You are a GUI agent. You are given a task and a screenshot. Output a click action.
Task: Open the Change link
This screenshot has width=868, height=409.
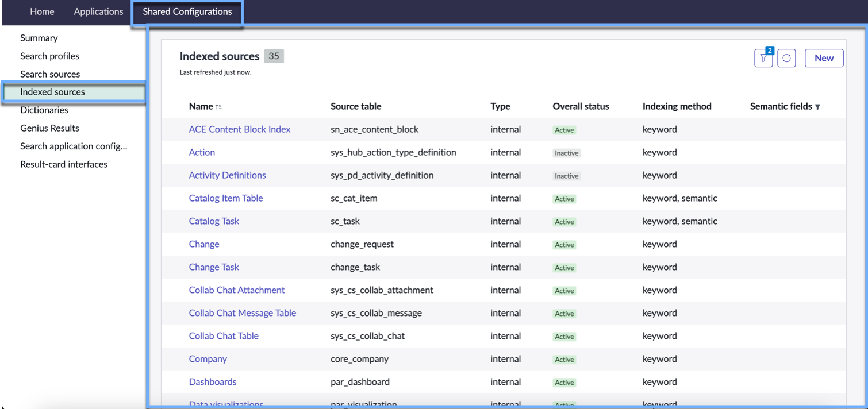pyautogui.click(x=204, y=244)
